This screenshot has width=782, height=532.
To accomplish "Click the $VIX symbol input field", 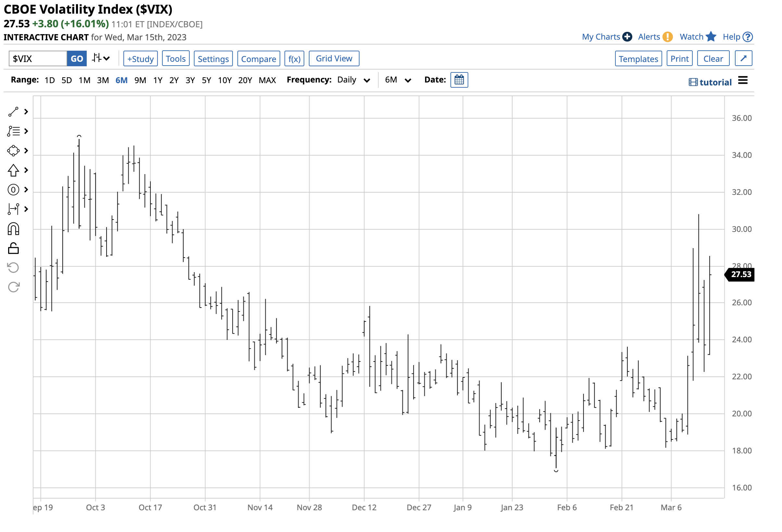I will pyautogui.click(x=38, y=59).
